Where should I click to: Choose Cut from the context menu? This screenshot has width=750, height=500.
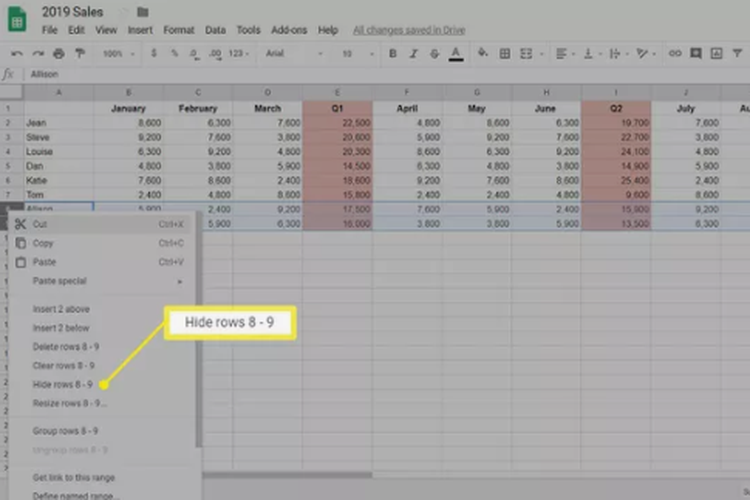click(101, 224)
